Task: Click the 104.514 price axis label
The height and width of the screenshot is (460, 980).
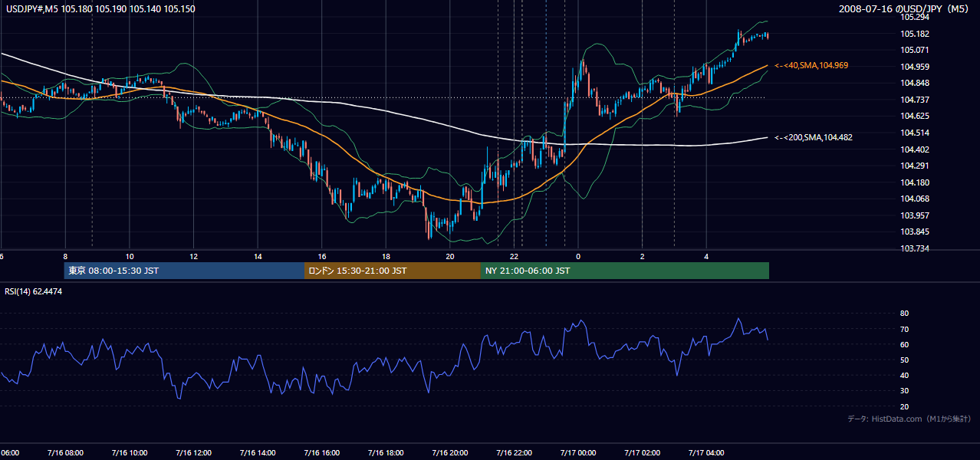Action: pos(914,133)
